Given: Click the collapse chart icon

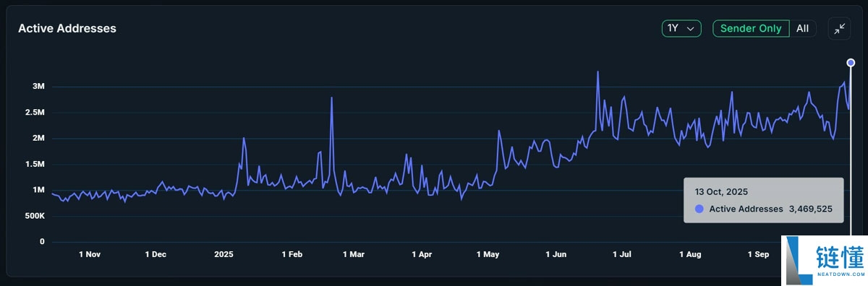Looking at the screenshot, I should pyautogui.click(x=839, y=28).
